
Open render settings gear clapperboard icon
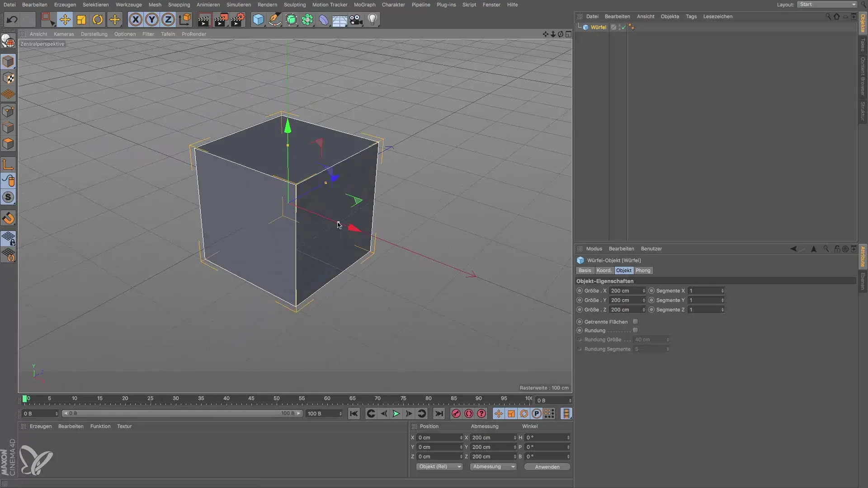pos(238,19)
